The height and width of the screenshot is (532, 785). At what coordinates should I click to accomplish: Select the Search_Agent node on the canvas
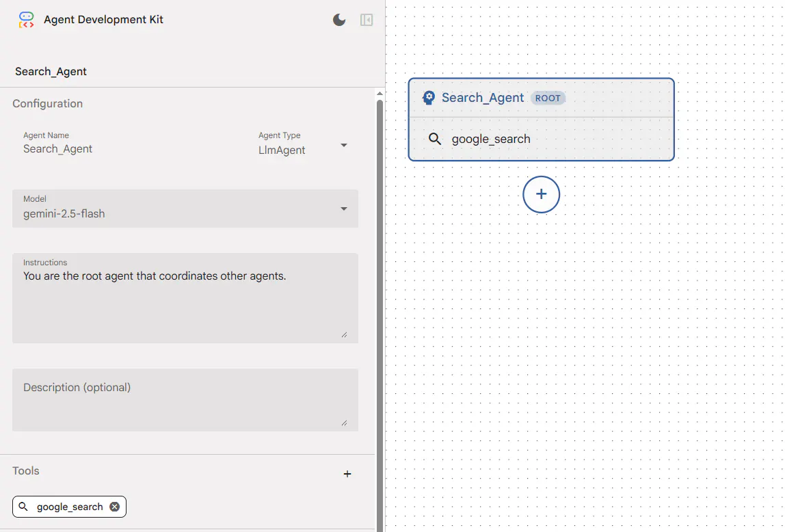point(541,120)
